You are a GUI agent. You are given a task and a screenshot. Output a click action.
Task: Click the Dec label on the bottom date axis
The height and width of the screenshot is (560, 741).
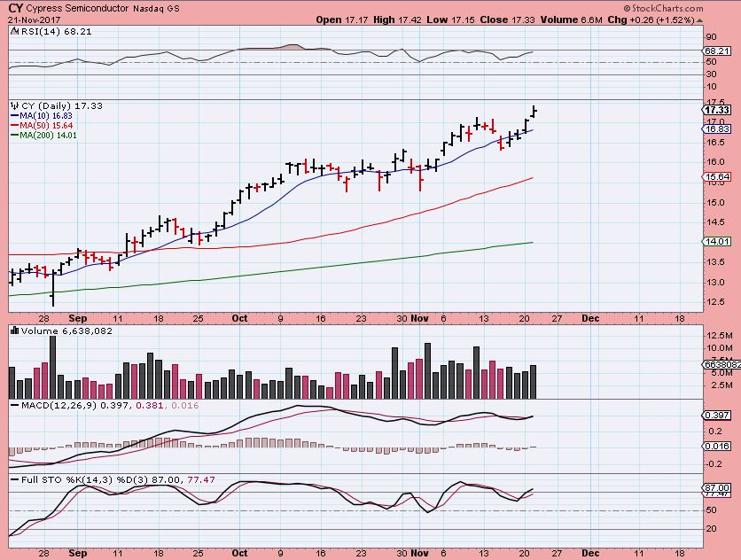point(590,552)
